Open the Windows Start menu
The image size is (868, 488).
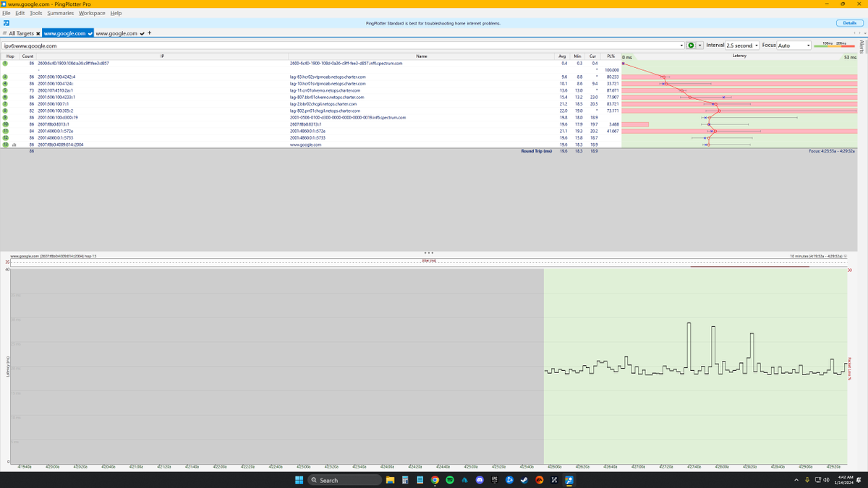pyautogui.click(x=300, y=480)
